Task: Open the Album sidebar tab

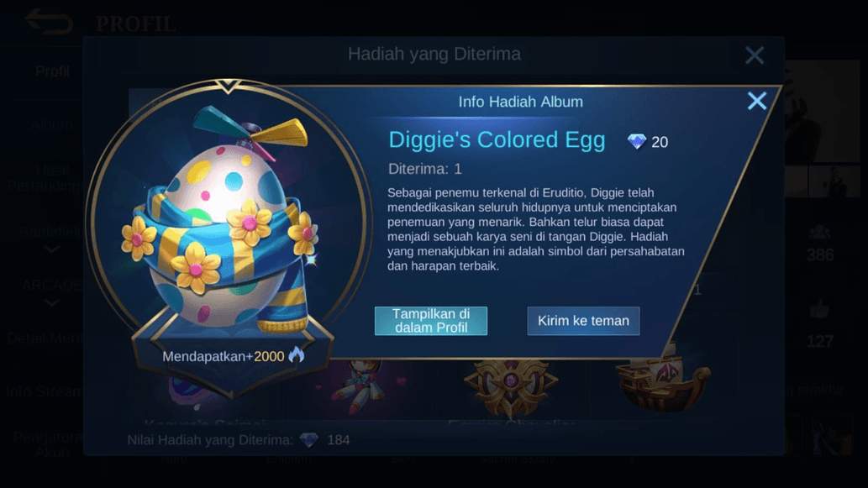Action: [x=52, y=125]
